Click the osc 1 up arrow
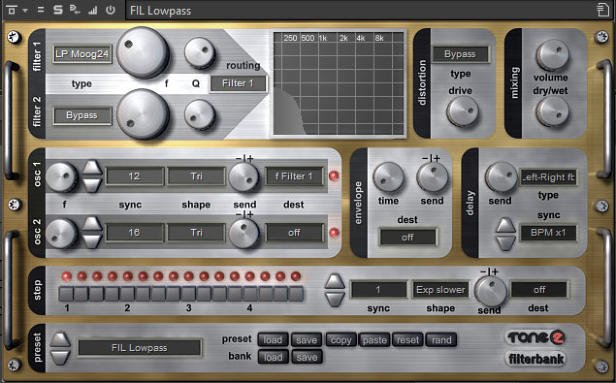 pos(92,168)
